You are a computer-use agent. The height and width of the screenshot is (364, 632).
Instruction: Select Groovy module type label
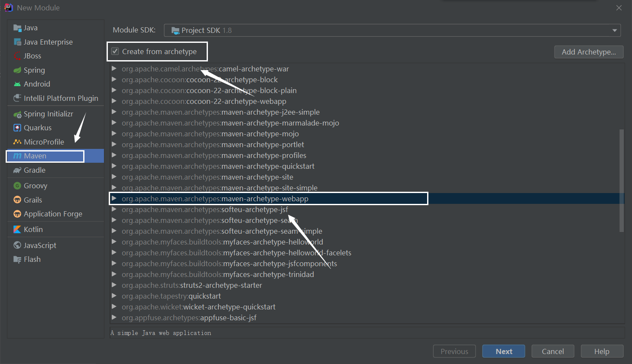click(x=36, y=186)
